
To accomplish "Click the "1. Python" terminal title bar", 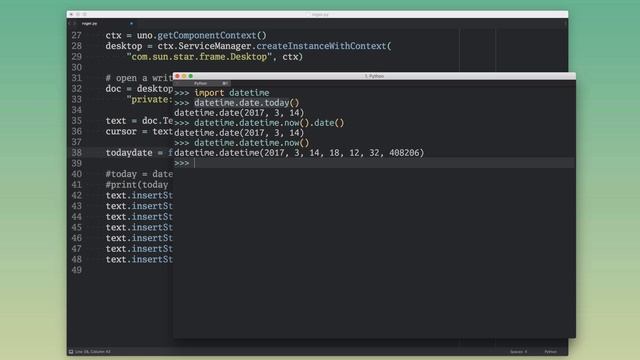I will point(374,76).
